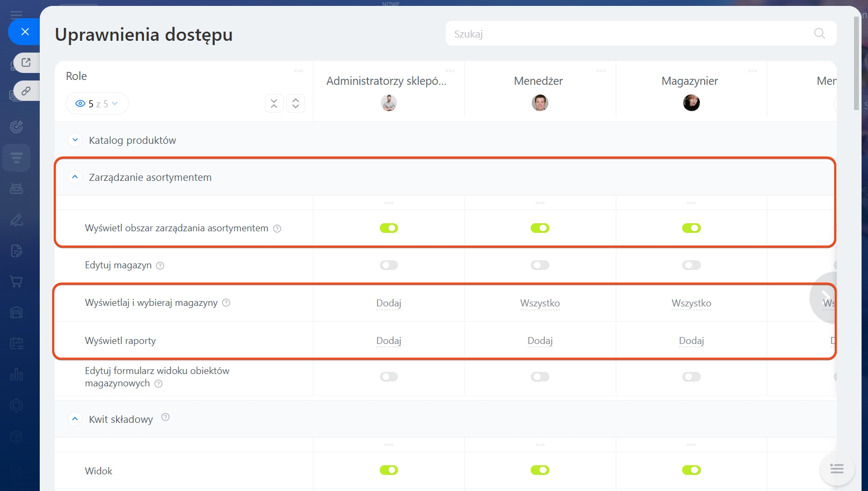The image size is (868, 491).
Task: Disable asortyment view for Administratorzy sklepów
Action: 389,228
